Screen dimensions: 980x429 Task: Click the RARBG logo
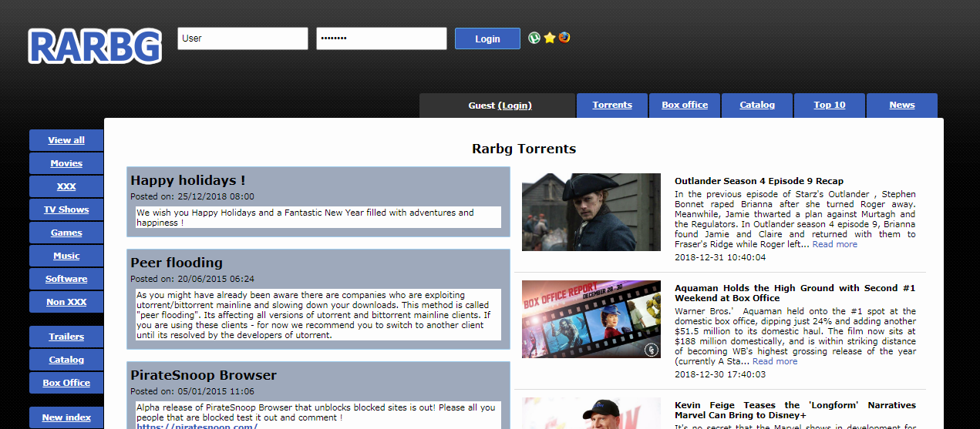tap(95, 45)
